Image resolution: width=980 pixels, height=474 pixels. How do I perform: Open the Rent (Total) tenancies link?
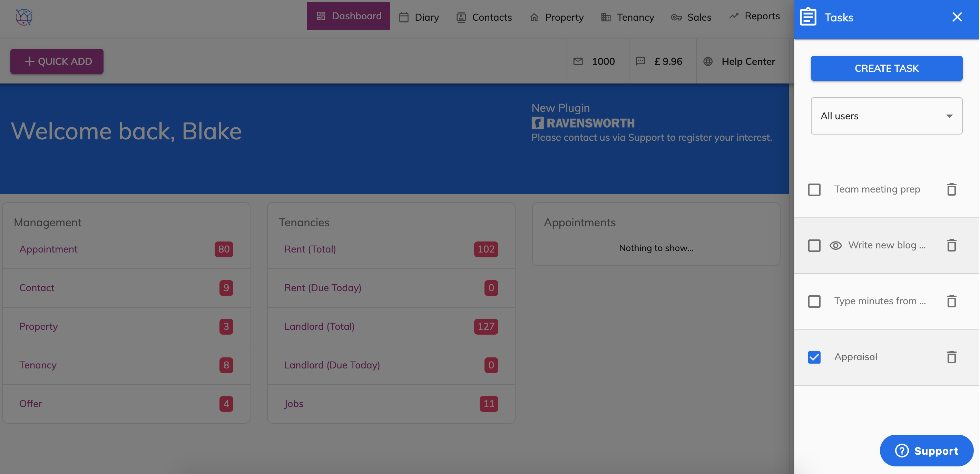[310, 249]
